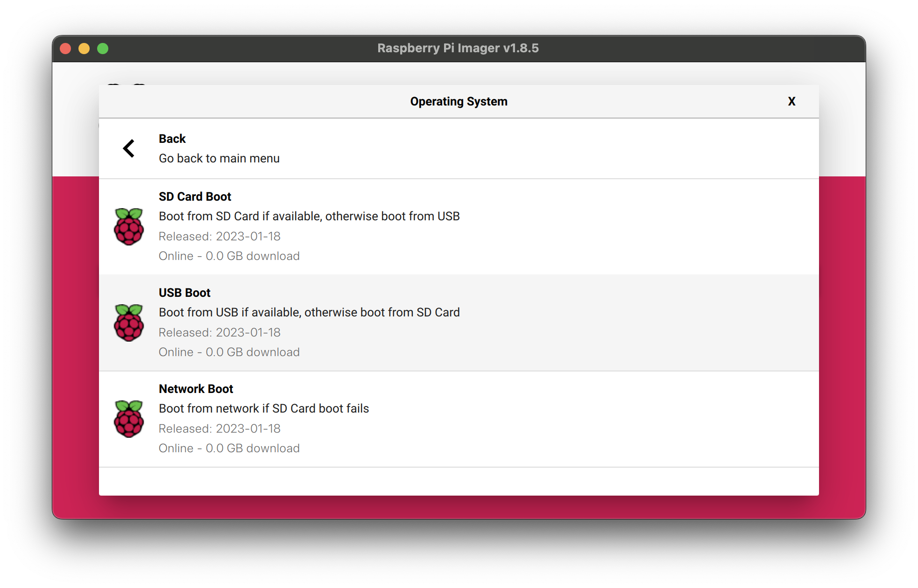Click 'Boot from USB if available' description
This screenshot has height=588, width=918.
point(309,312)
